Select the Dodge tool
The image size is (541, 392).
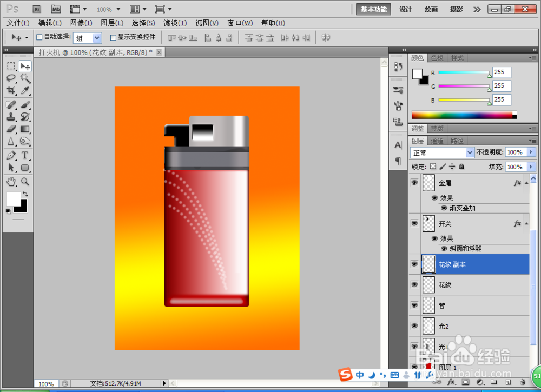25,141
